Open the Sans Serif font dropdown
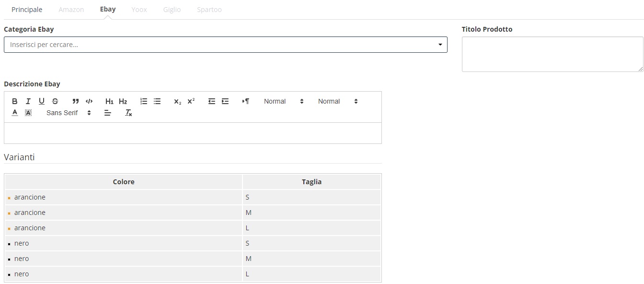Viewport: 644px width, 284px height. point(69,113)
